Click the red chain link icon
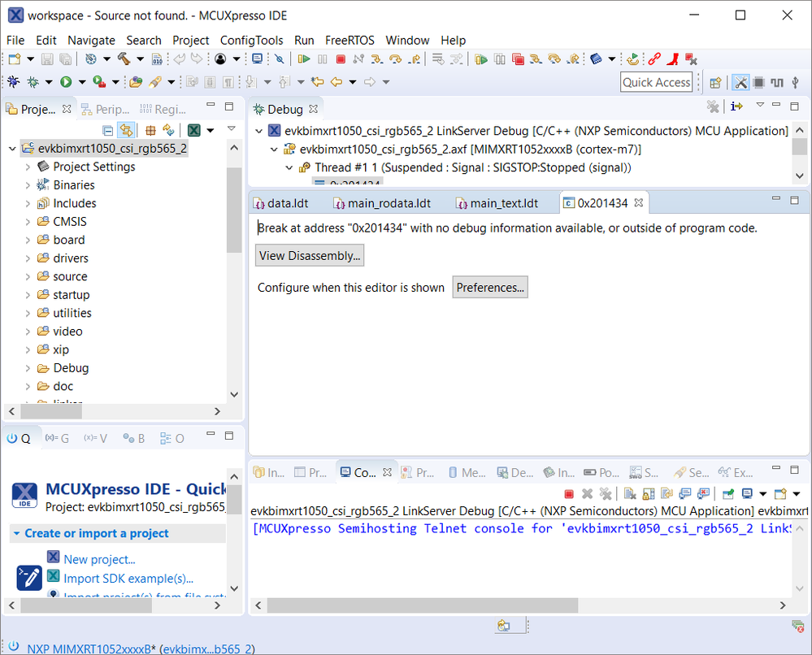 (x=654, y=59)
